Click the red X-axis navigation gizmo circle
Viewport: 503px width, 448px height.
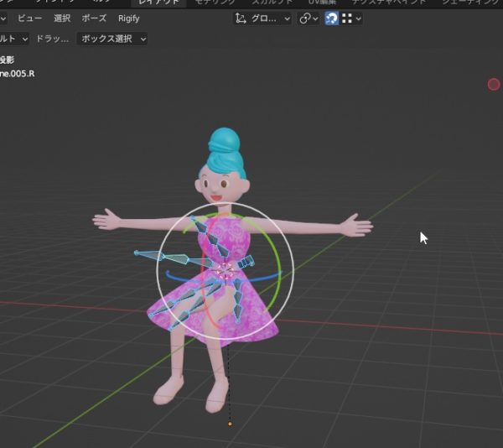pyautogui.click(x=494, y=85)
